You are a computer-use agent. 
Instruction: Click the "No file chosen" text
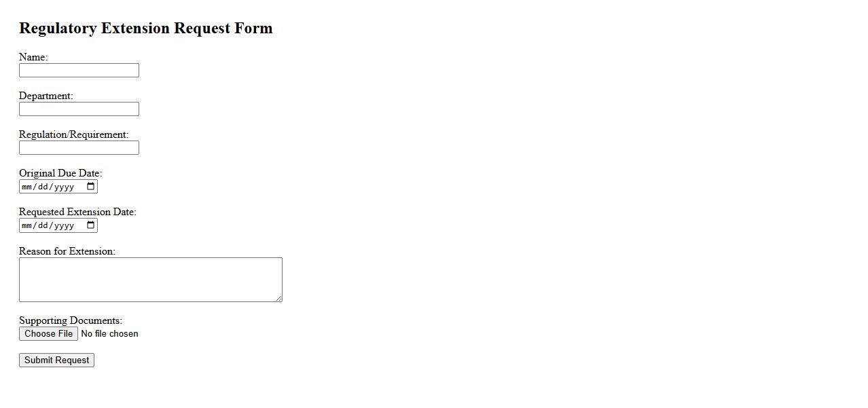pos(109,334)
